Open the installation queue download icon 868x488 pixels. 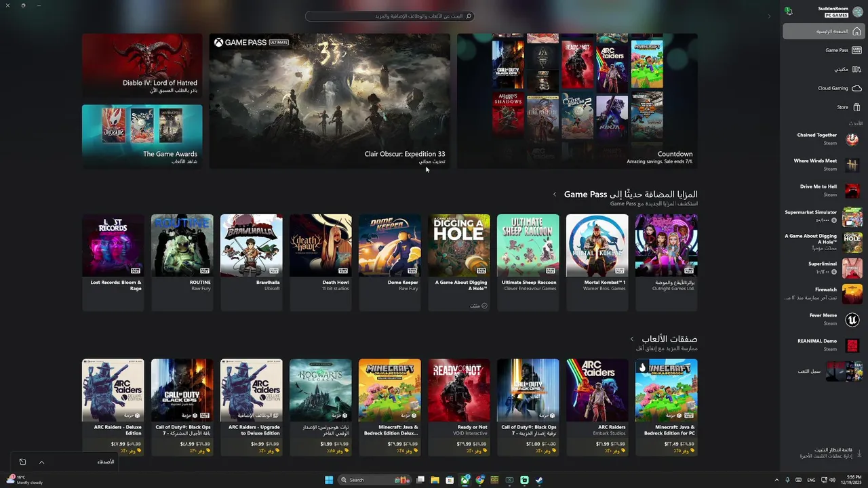(x=860, y=453)
